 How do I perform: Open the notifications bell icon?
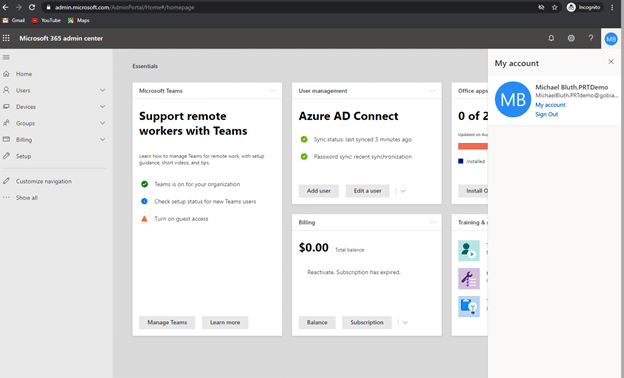[x=551, y=38]
